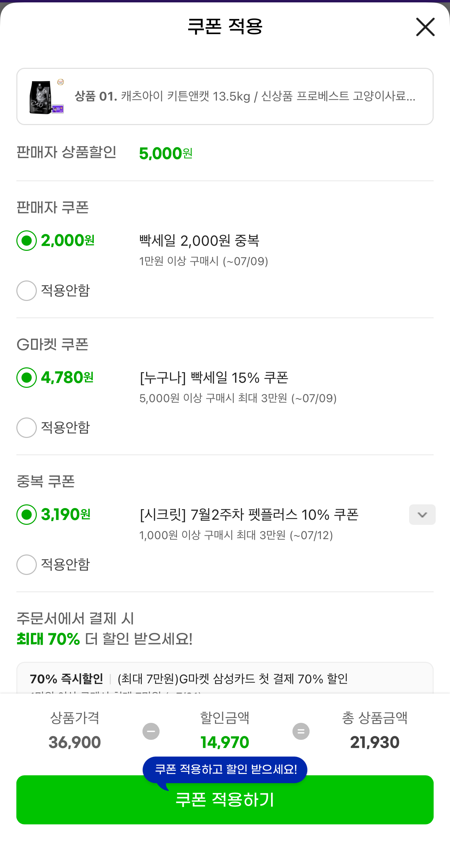The height and width of the screenshot is (868, 450).
Task: Tap the 빡세일 2,000원 중복 coupon label
Action: (x=199, y=241)
